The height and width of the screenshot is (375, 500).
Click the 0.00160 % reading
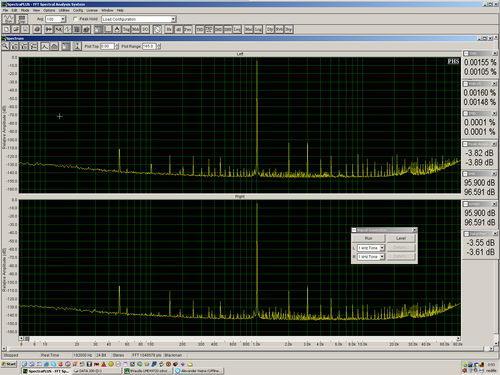pyautogui.click(x=480, y=92)
